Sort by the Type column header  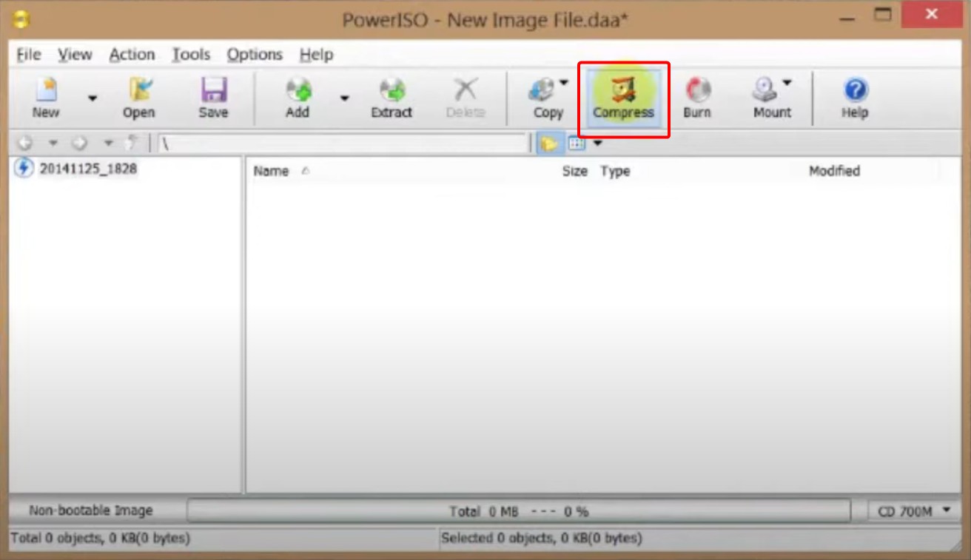(x=615, y=171)
